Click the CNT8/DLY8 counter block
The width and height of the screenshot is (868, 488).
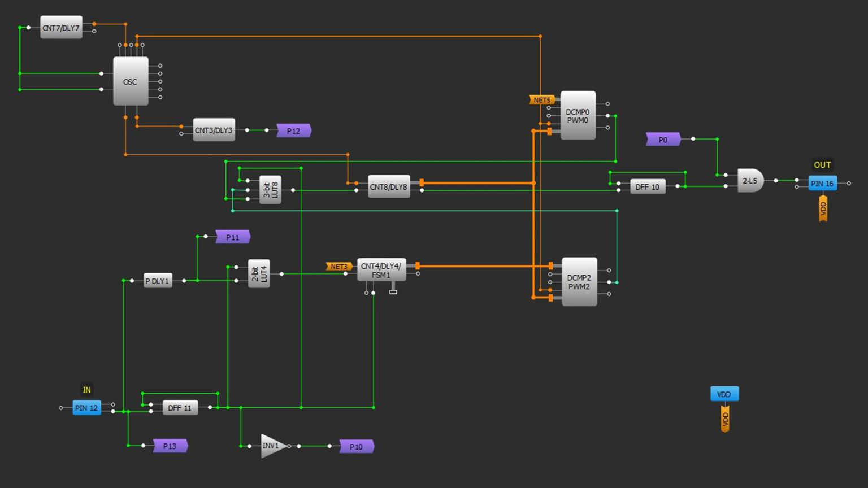pos(388,186)
